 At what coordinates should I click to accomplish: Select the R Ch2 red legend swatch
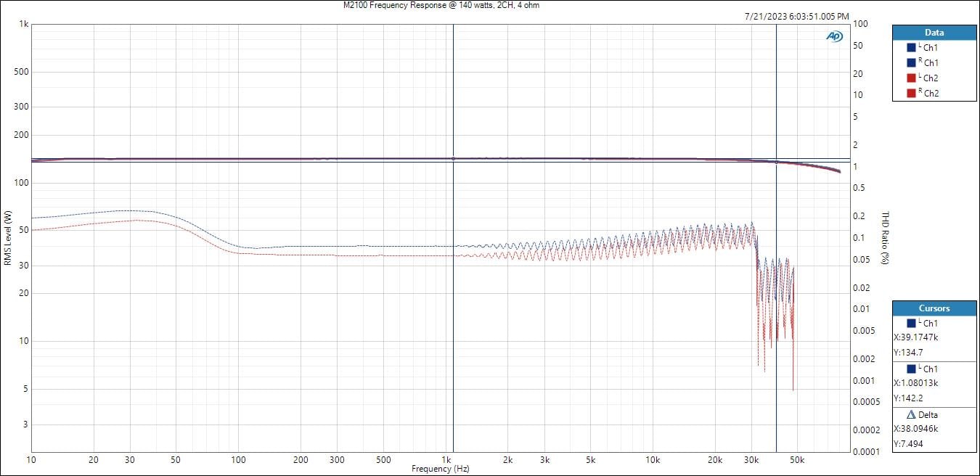pos(912,93)
